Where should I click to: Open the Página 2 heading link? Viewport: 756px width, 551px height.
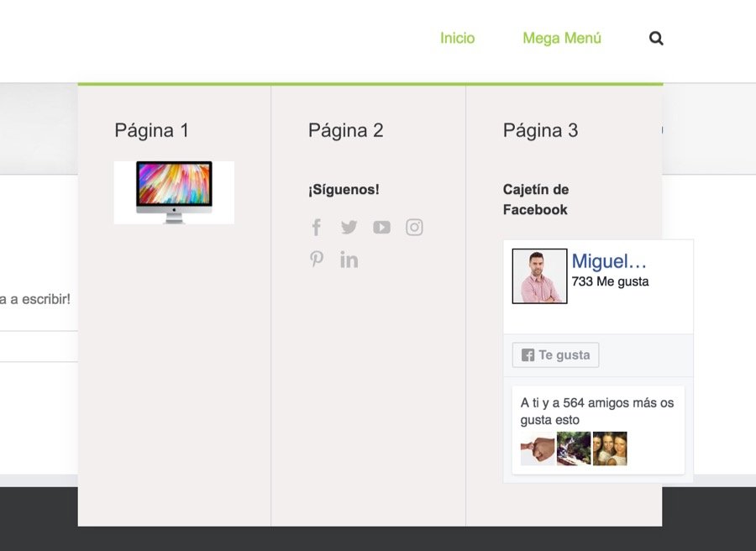click(346, 130)
